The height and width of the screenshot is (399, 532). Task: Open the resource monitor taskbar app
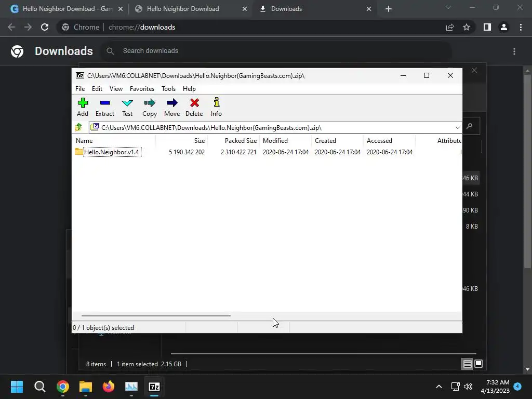[x=131, y=387]
